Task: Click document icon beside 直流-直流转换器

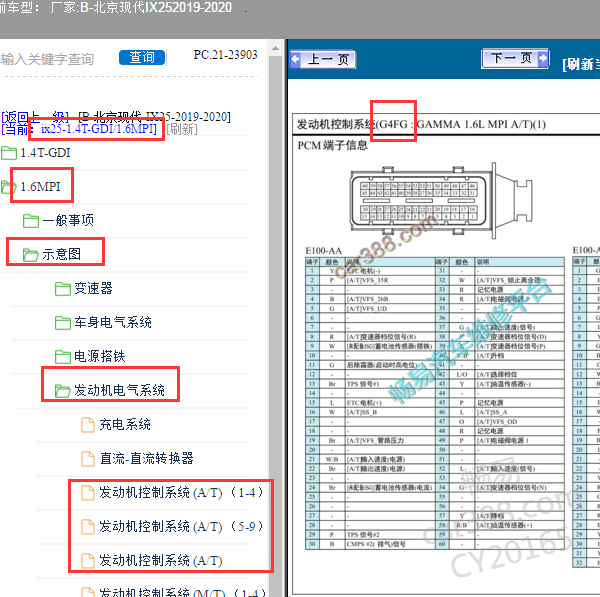Action: [x=88, y=459]
